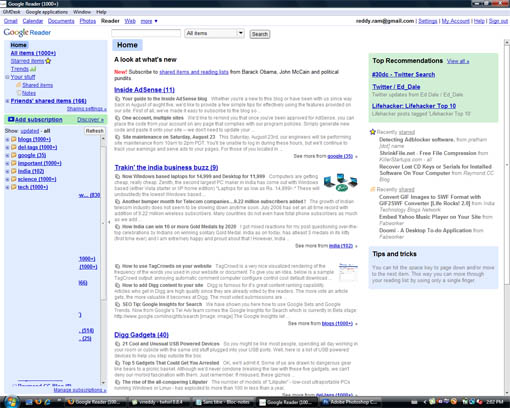Select Home in the left navigation
The image size is (510, 408).
pyautogui.click(x=18, y=45)
